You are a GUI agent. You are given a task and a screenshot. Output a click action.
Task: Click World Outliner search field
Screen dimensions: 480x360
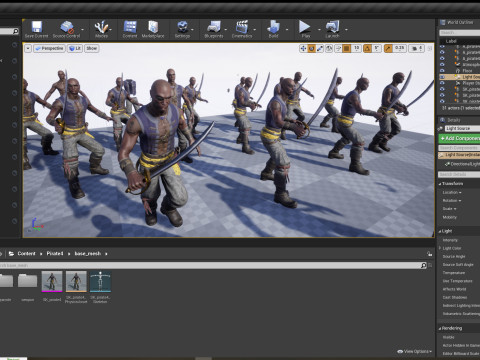coord(460,33)
